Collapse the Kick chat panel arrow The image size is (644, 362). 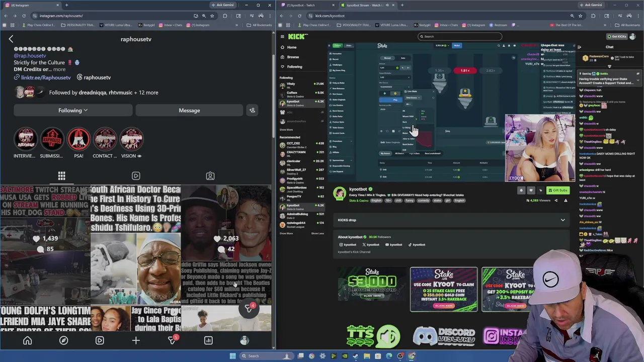579,47
